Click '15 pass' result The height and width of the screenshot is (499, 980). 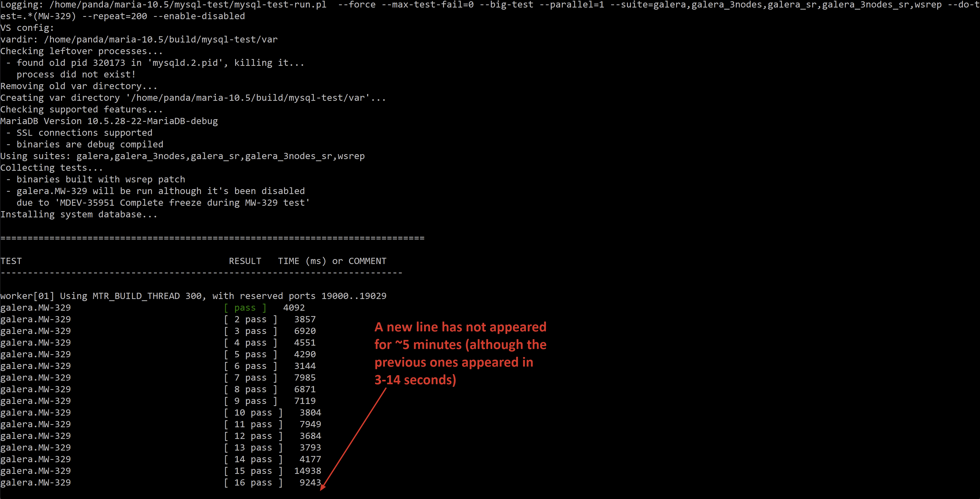pyautogui.click(x=253, y=471)
